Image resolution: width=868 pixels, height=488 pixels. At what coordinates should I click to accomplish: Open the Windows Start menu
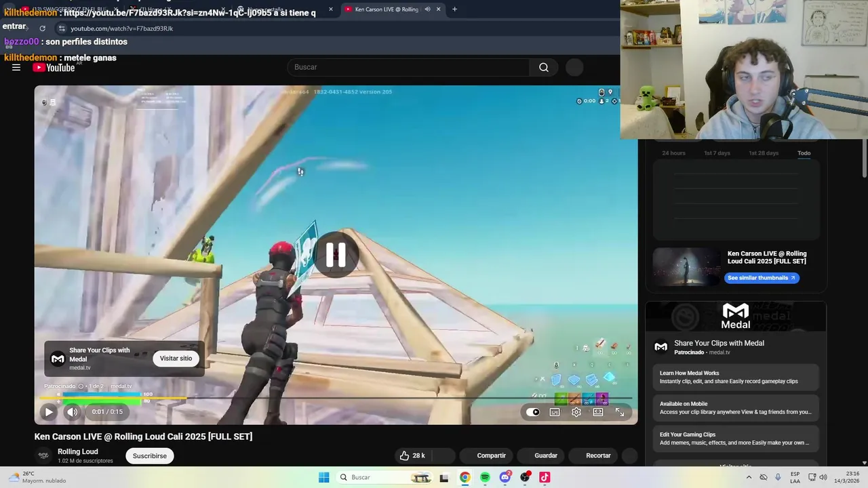click(323, 477)
